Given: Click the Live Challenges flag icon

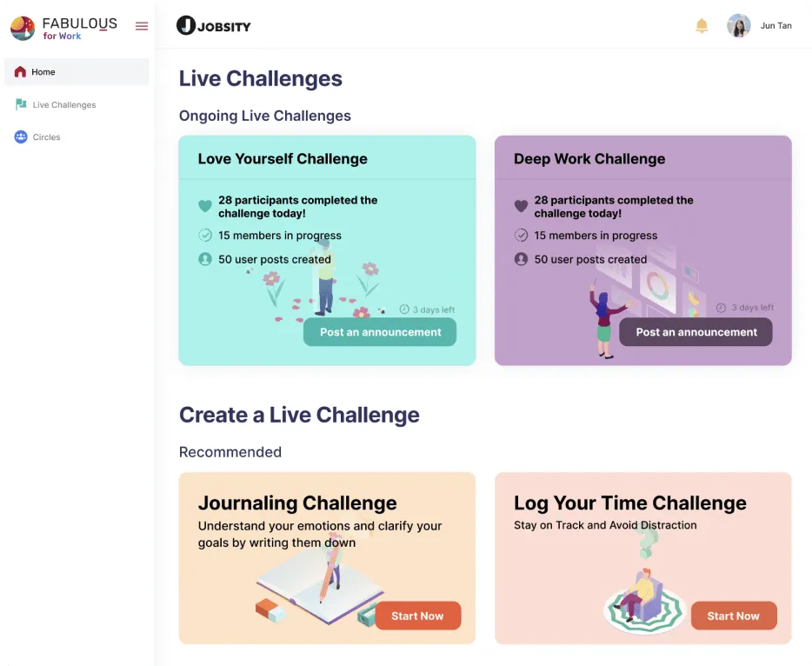Looking at the screenshot, I should pyautogui.click(x=21, y=104).
